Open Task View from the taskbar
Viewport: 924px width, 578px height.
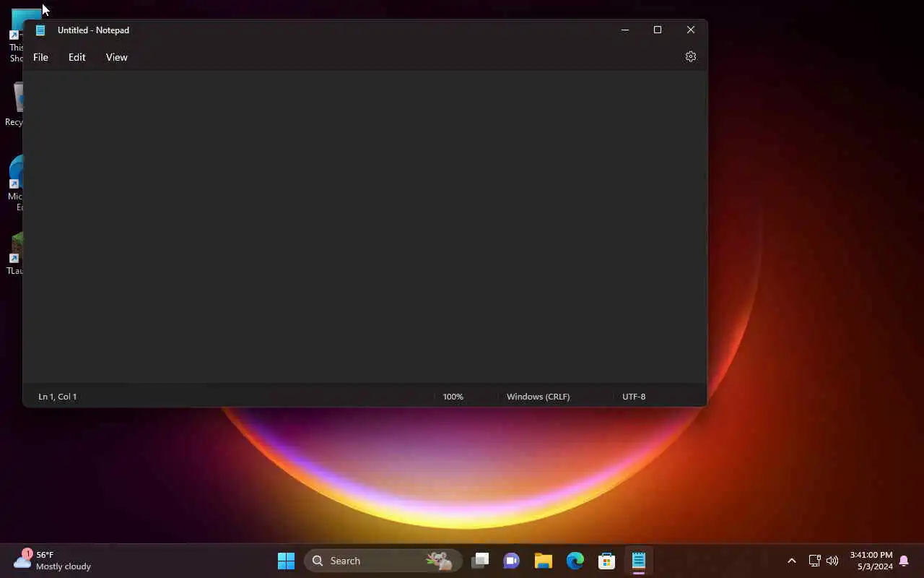(x=480, y=561)
